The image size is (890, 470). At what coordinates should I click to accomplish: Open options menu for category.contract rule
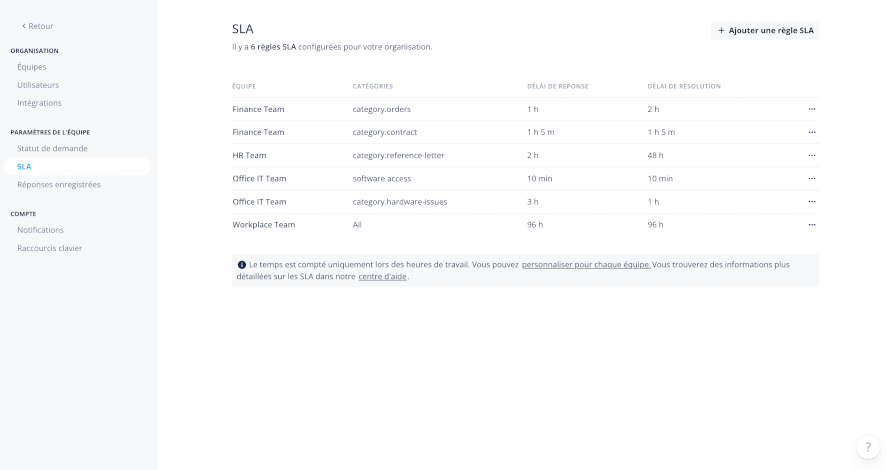click(812, 132)
